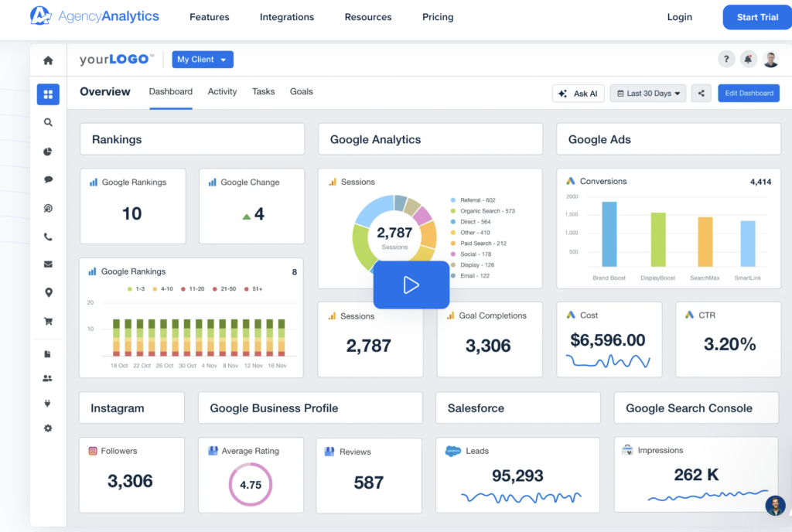Click the 'Paid Search - 212' legend entry
792x532 pixels.
[478, 244]
